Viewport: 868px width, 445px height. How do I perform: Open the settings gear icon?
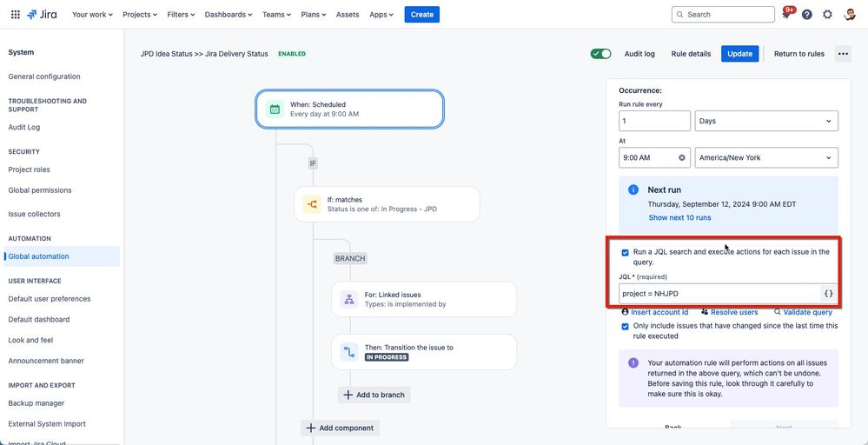(x=827, y=15)
